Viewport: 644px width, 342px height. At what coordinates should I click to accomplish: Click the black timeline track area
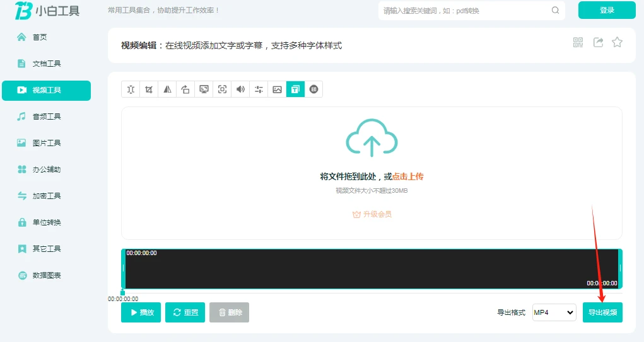pos(372,268)
